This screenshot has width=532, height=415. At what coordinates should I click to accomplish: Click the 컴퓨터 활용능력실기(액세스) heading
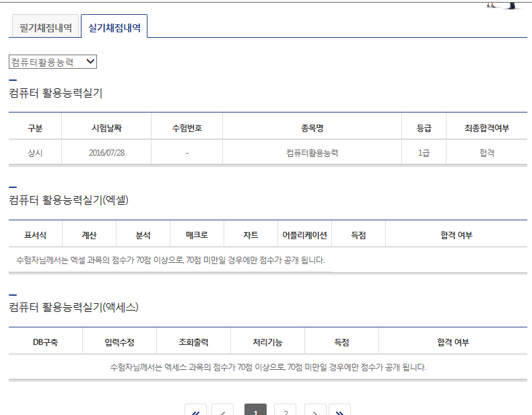click(73, 307)
